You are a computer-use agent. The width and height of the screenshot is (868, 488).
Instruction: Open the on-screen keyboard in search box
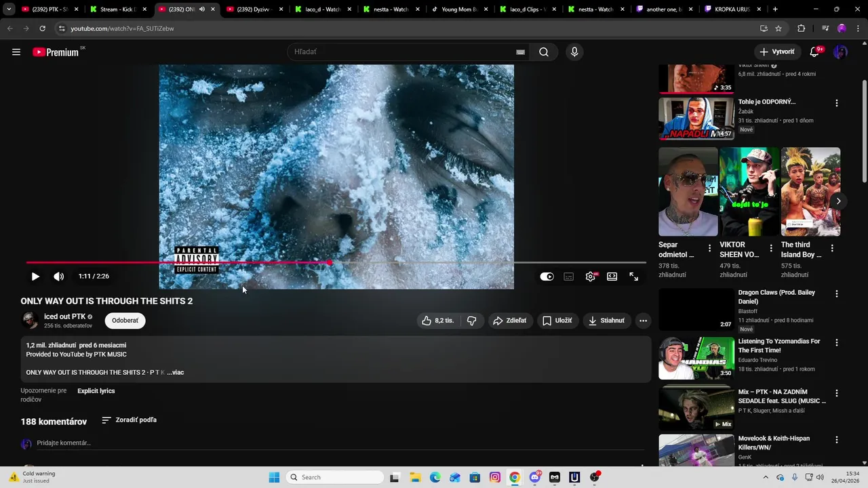click(x=520, y=52)
